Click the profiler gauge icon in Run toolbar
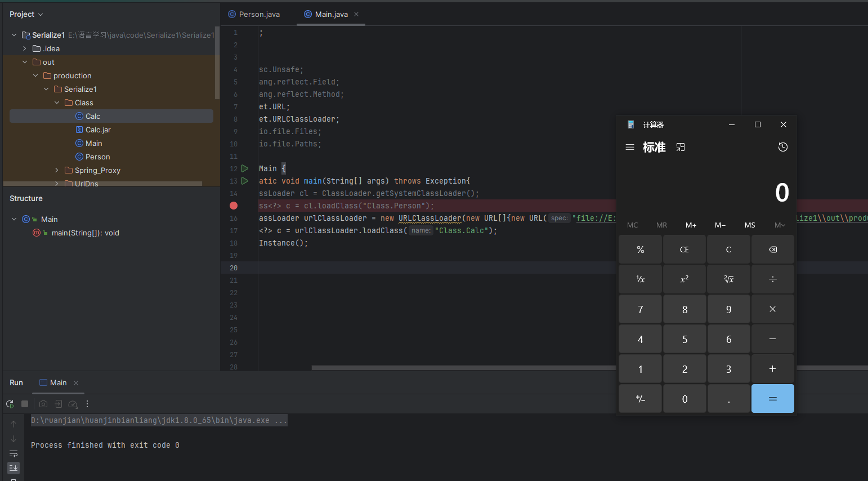Viewport: 868px width, 481px height. 73,404
